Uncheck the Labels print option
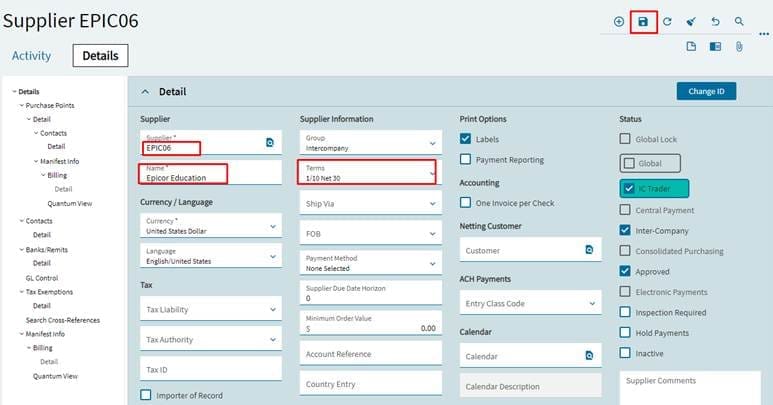The height and width of the screenshot is (405, 773). coord(465,139)
